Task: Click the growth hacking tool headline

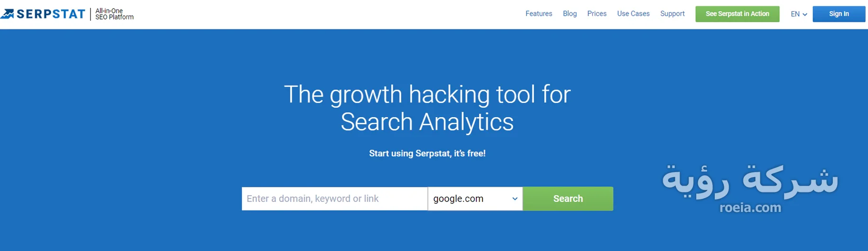Action: (427, 108)
